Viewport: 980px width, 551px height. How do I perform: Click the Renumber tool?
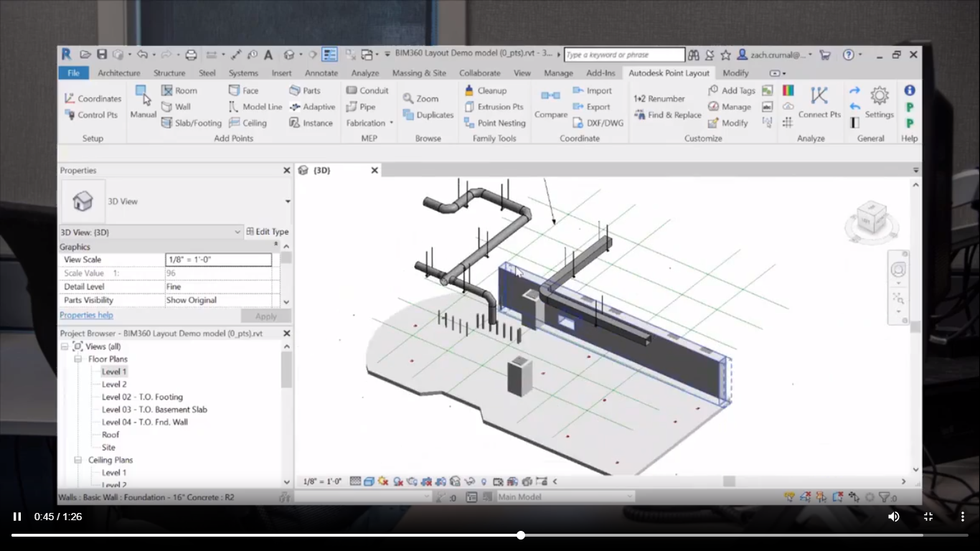pyautogui.click(x=659, y=98)
